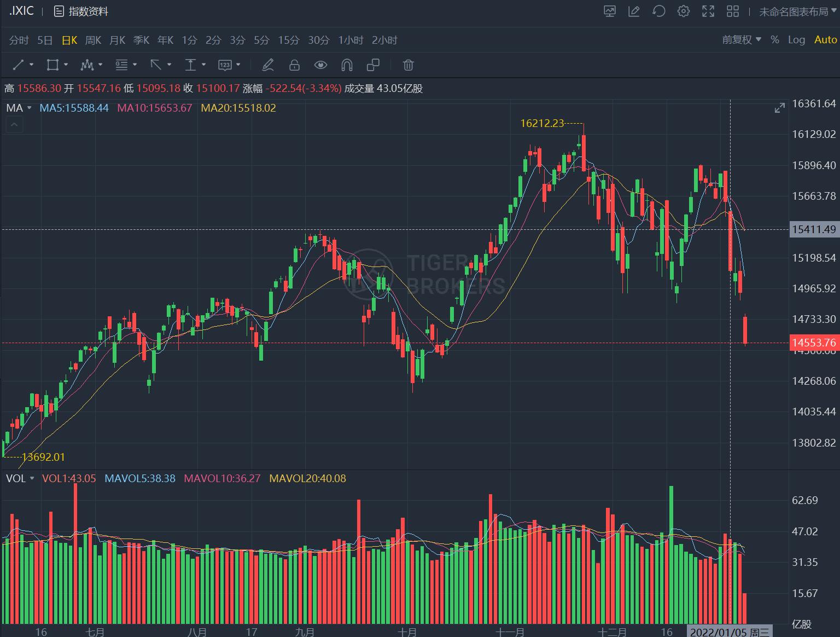Select the arrow marker drawing tool
The height and width of the screenshot is (637, 840).
click(x=156, y=65)
